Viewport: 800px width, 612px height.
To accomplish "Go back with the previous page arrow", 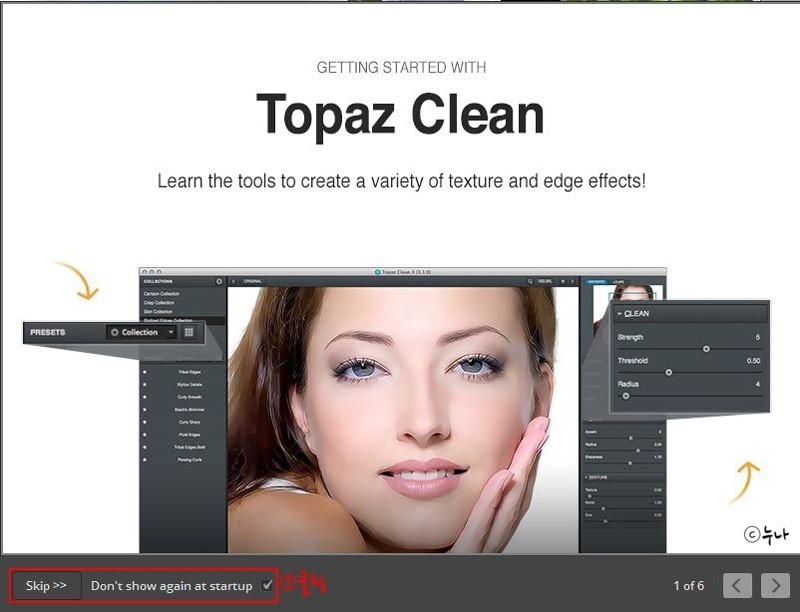I will tap(737, 585).
